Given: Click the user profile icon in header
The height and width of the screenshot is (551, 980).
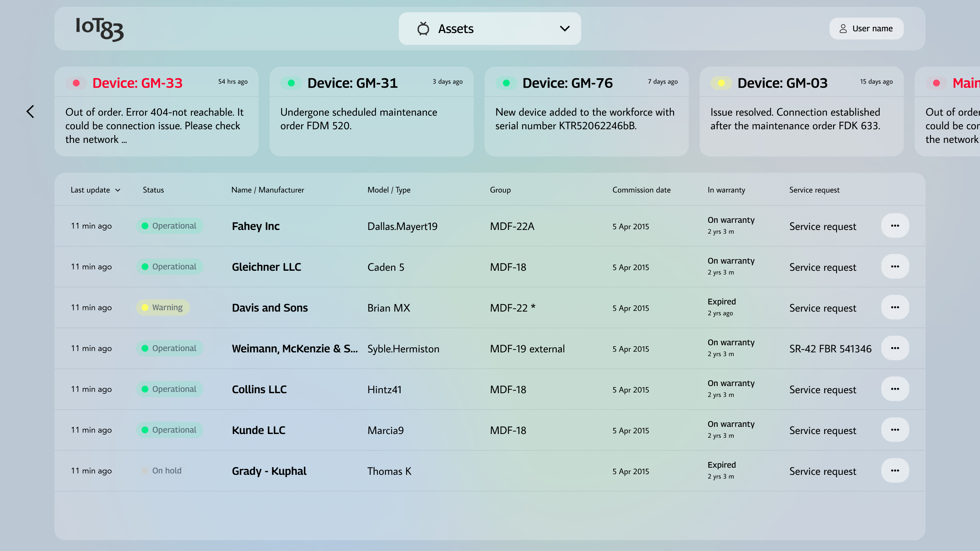Looking at the screenshot, I should [843, 28].
